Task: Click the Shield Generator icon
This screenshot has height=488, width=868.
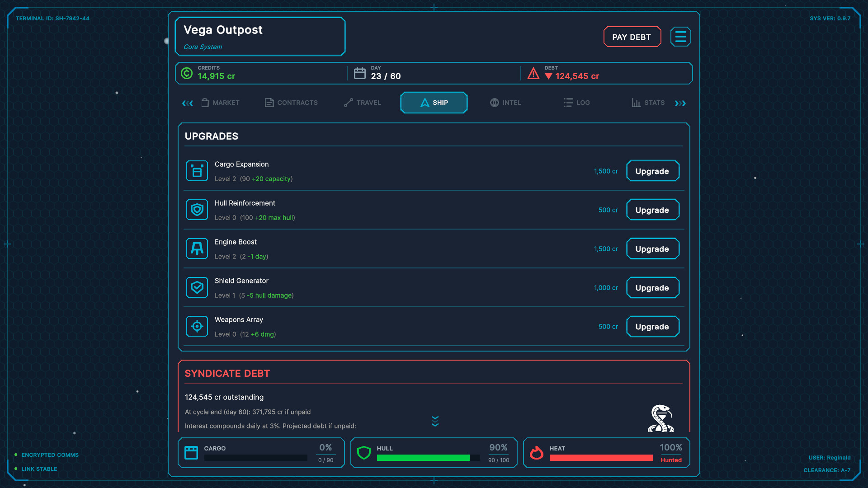Action: point(197,288)
